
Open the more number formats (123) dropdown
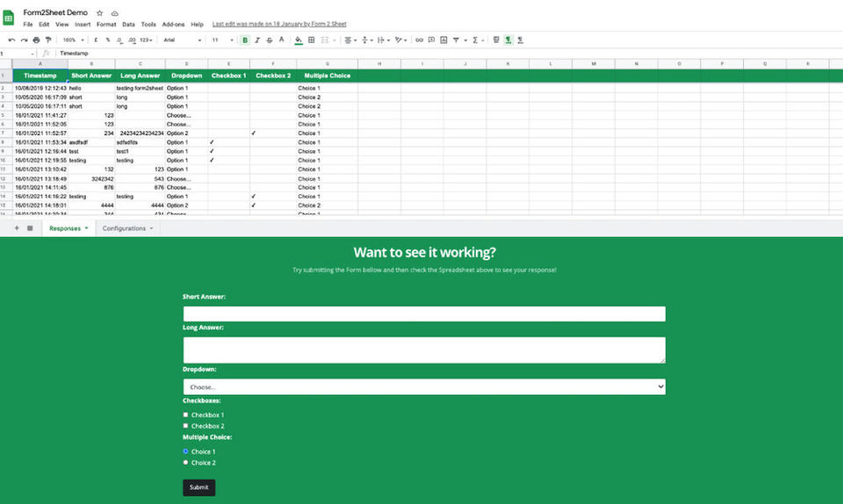tap(147, 40)
